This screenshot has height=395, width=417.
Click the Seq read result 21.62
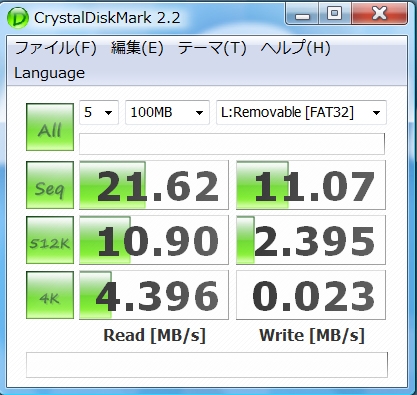click(154, 185)
